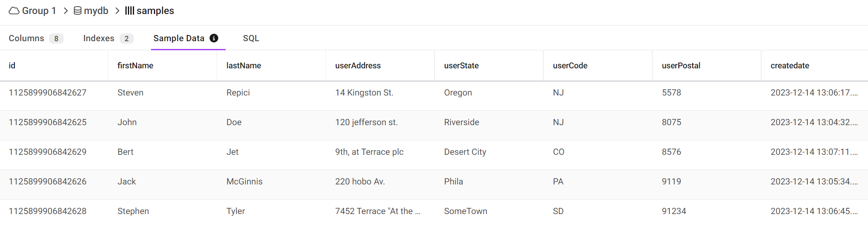The height and width of the screenshot is (226, 868).
Task: Click the first breadcrumb chevron after Group 1
Action: (x=66, y=11)
